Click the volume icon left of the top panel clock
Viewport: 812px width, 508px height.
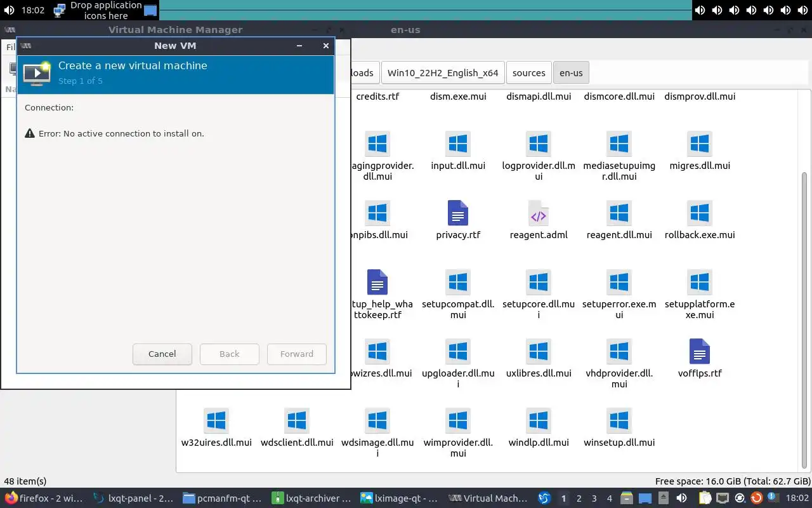click(10, 10)
